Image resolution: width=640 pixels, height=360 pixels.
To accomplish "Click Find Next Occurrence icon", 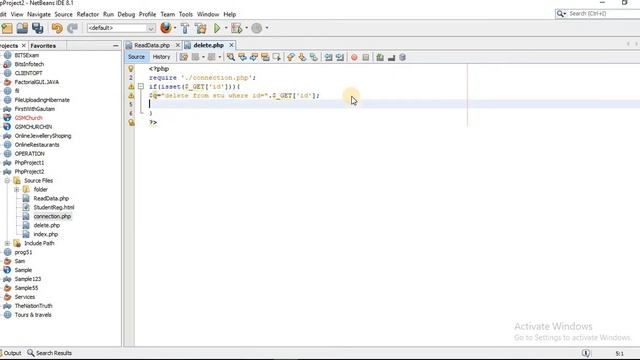I will 253,57.
